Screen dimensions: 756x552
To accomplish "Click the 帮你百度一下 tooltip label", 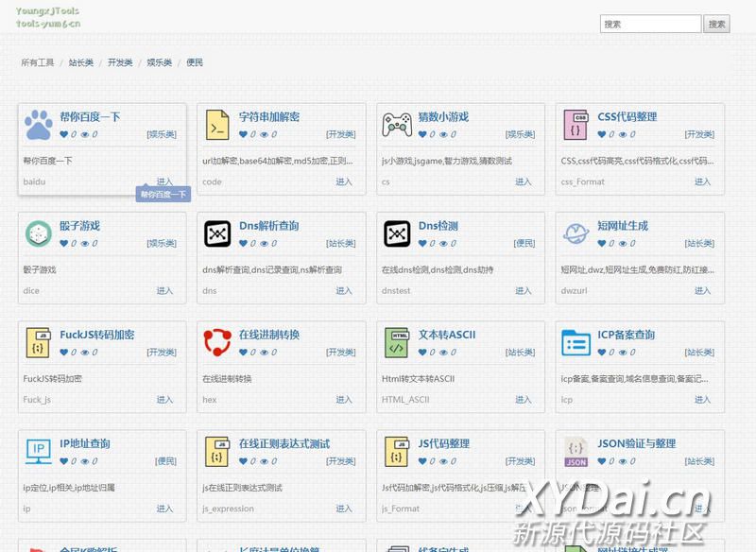I will [163, 195].
